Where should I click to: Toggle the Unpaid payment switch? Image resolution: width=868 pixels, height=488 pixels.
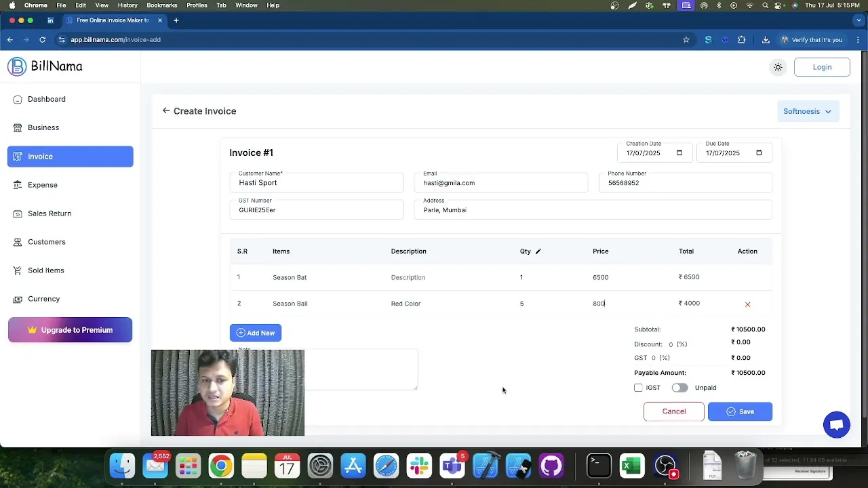coord(679,388)
